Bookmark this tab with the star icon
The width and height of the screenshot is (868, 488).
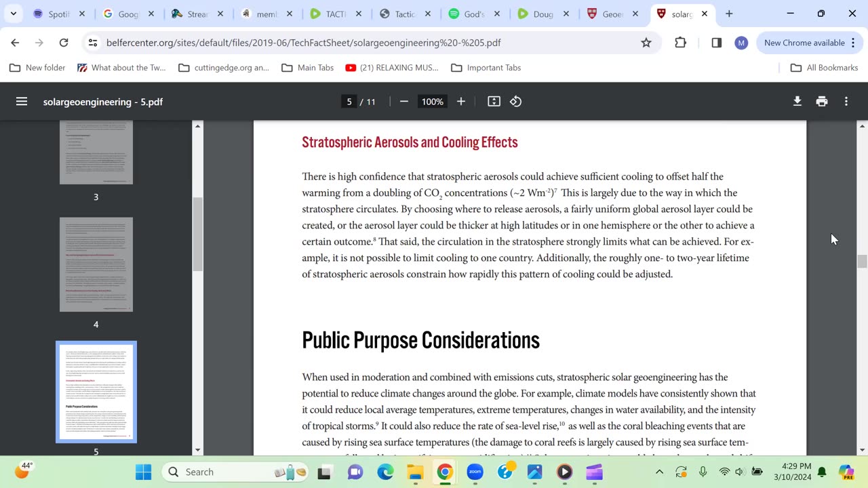coord(646,43)
